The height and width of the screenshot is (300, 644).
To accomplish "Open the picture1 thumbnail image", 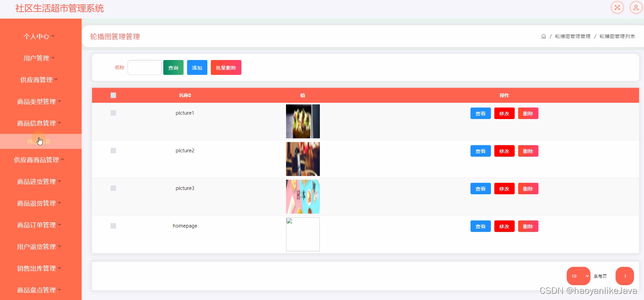I will (303, 121).
